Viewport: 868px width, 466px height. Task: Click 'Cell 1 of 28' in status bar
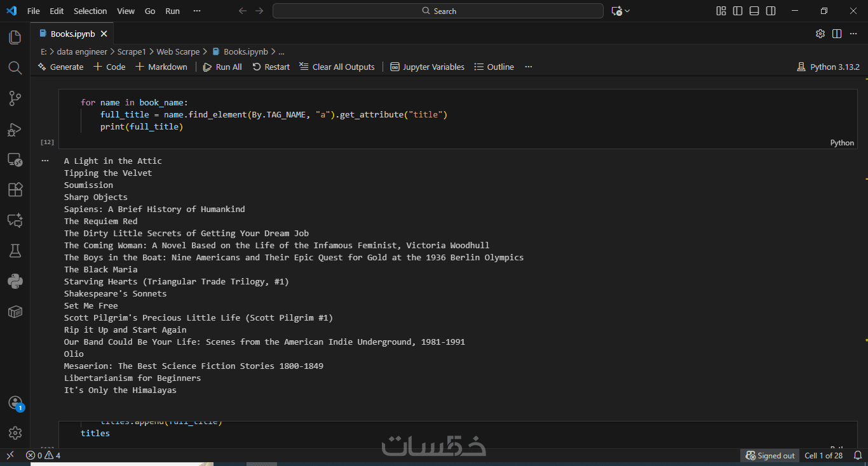[x=824, y=455]
